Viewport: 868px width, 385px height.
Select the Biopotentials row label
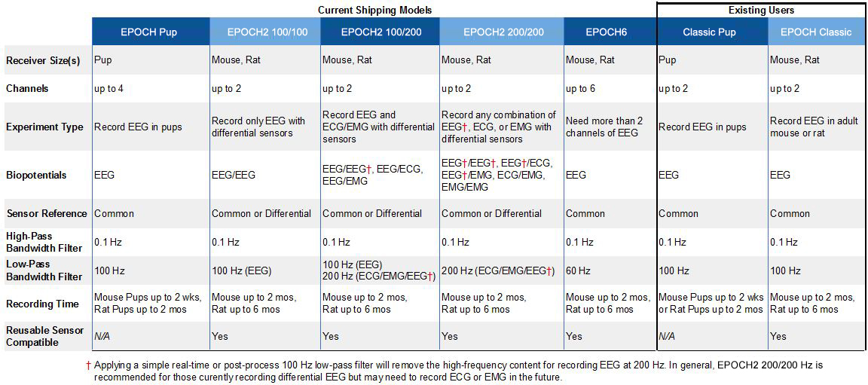[36, 175]
